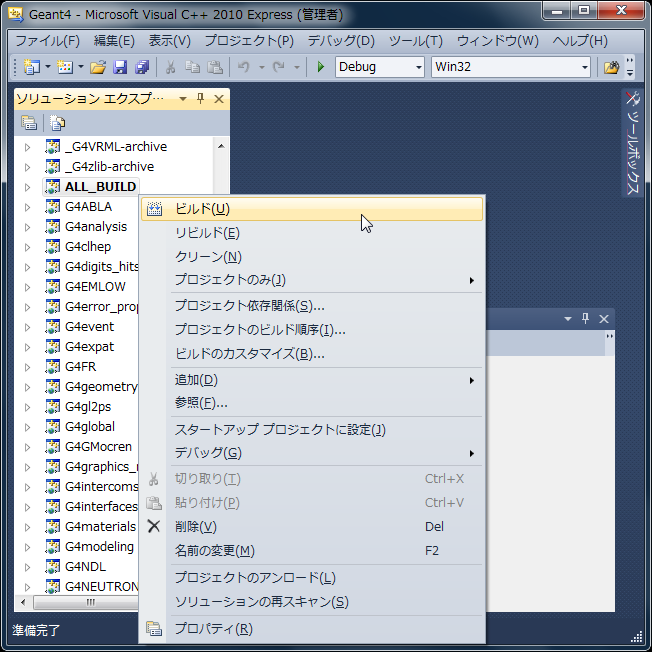Close the lower right output panel
The height and width of the screenshot is (652, 652).
(604, 319)
